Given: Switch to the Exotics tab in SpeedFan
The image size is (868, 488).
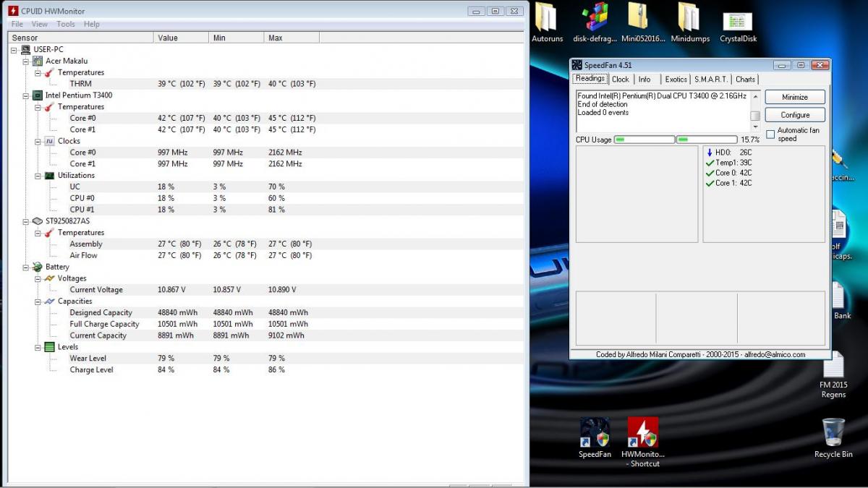Looking at the screenshot, I should (676, 80).
